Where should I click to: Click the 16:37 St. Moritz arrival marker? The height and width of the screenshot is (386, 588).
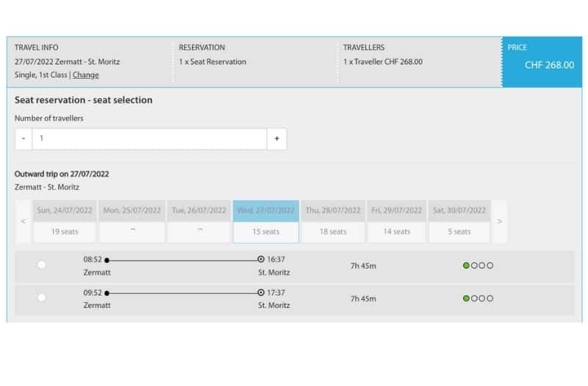pyautogui.click(x=260, y=260)
